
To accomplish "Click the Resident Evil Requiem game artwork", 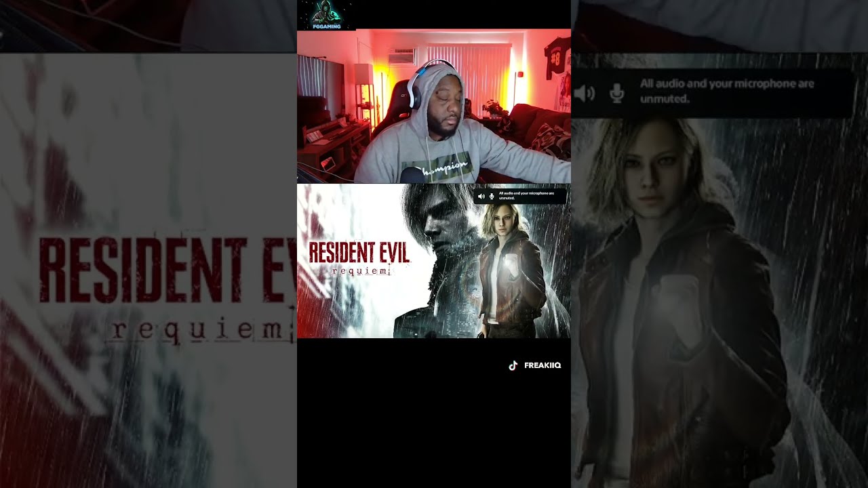I will pos(434,261).
